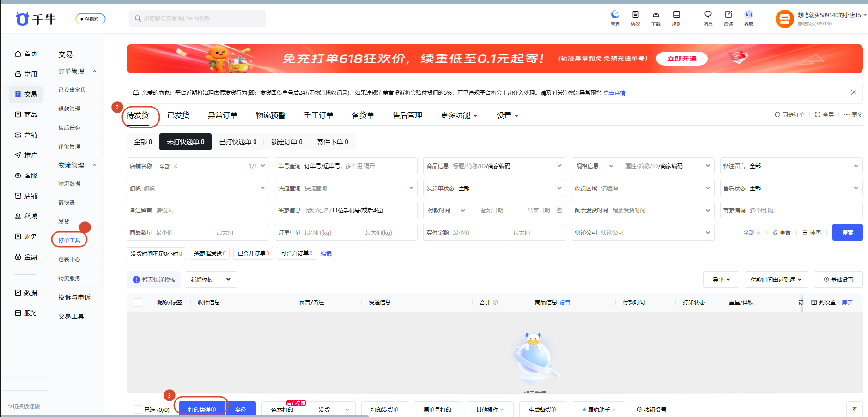Click the blue 搜索 button
This screenshot has height=417, width=868.
[847, 232]
